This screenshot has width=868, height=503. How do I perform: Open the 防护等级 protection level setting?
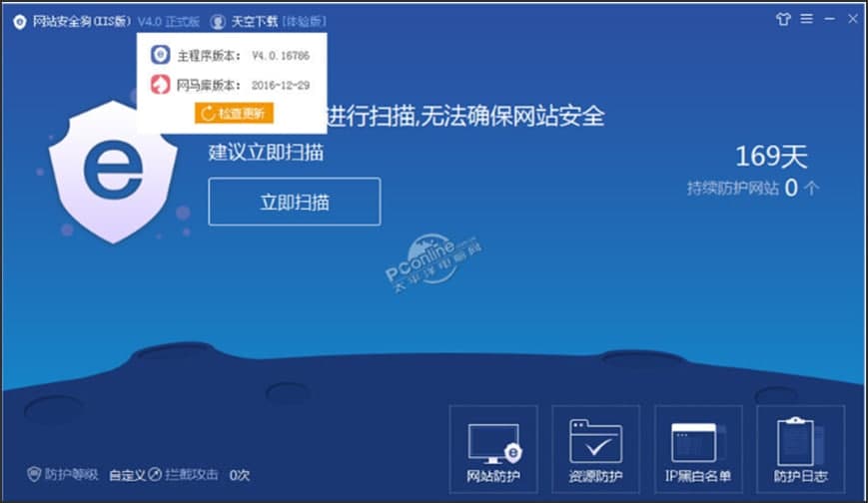pyautogui.click(x=63, y=474)
